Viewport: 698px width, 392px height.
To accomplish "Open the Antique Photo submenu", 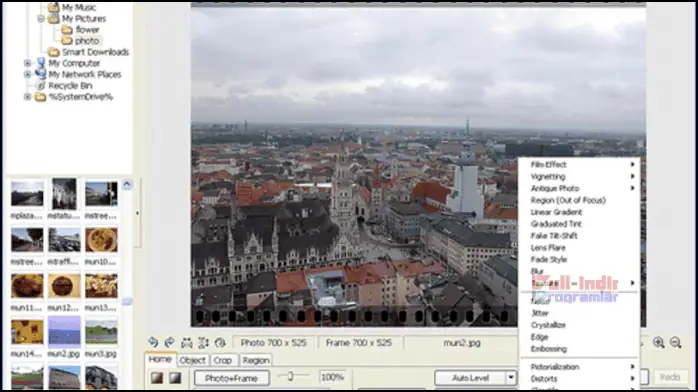I will coord(580,189).
